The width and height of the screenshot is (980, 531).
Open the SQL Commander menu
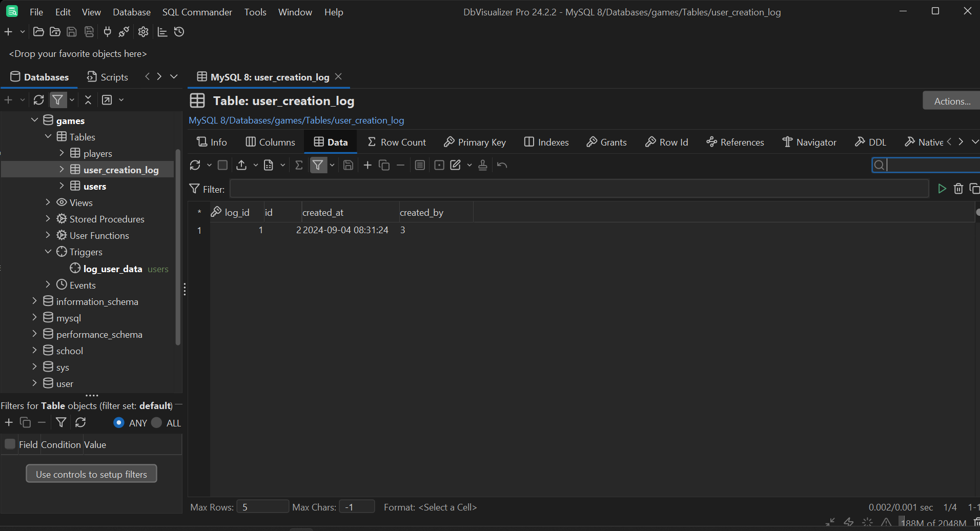(197, 12)
